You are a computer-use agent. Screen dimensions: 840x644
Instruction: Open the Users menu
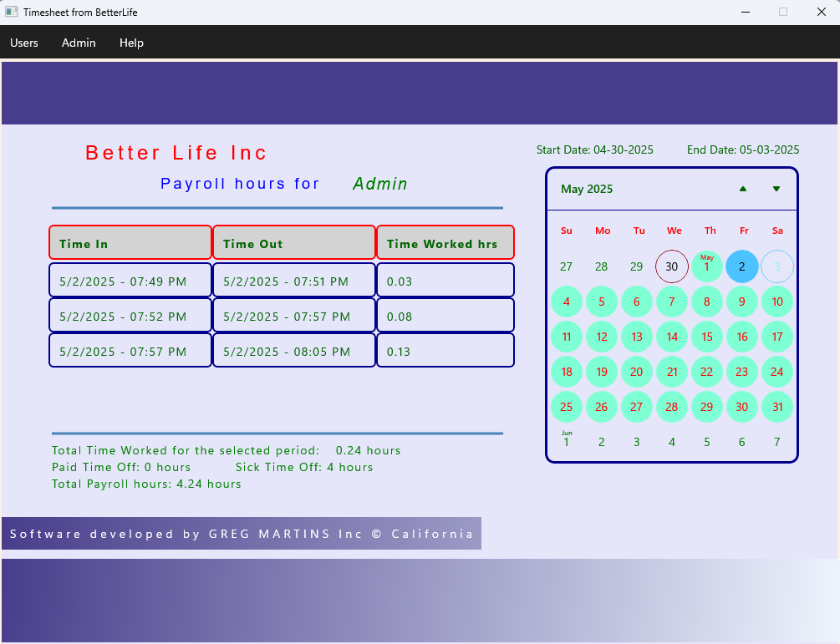pyautogui.click(x=24, y=43)
